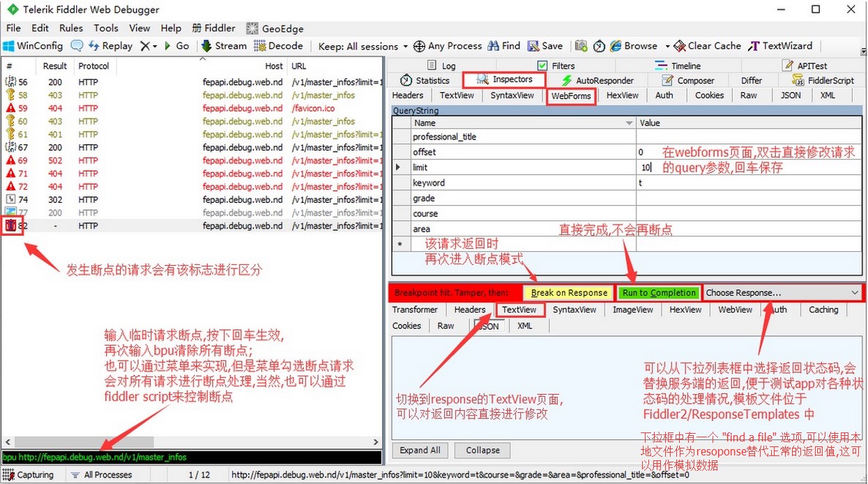The height and width of the screenshot is (484, 868).
Task: Click the request Raw tab
Action: point(749,96)
